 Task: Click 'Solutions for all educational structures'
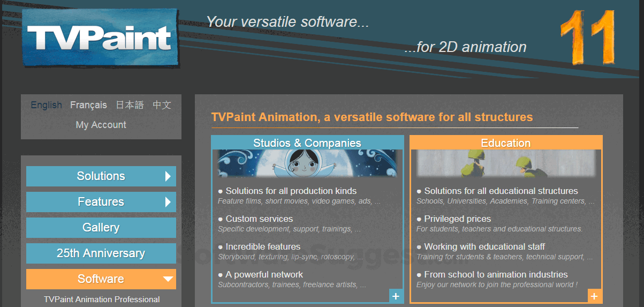click(x=501, y=191)
